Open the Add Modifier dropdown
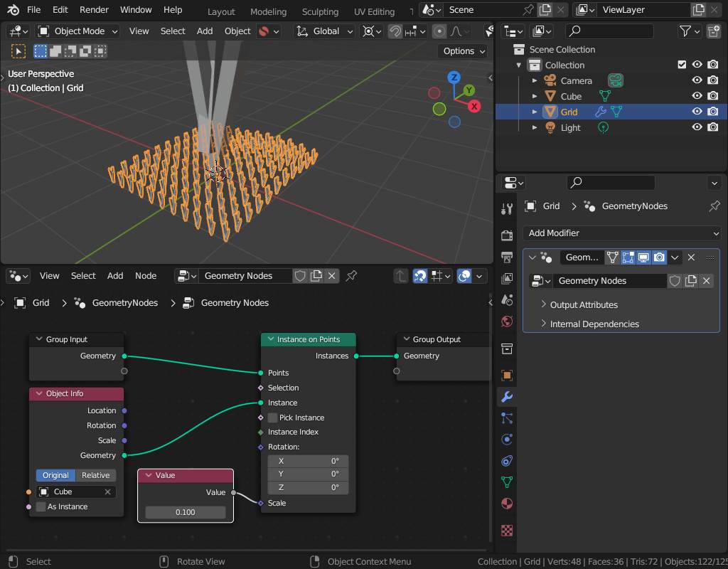This screenshot has width=728, height=569. point(621,233)
